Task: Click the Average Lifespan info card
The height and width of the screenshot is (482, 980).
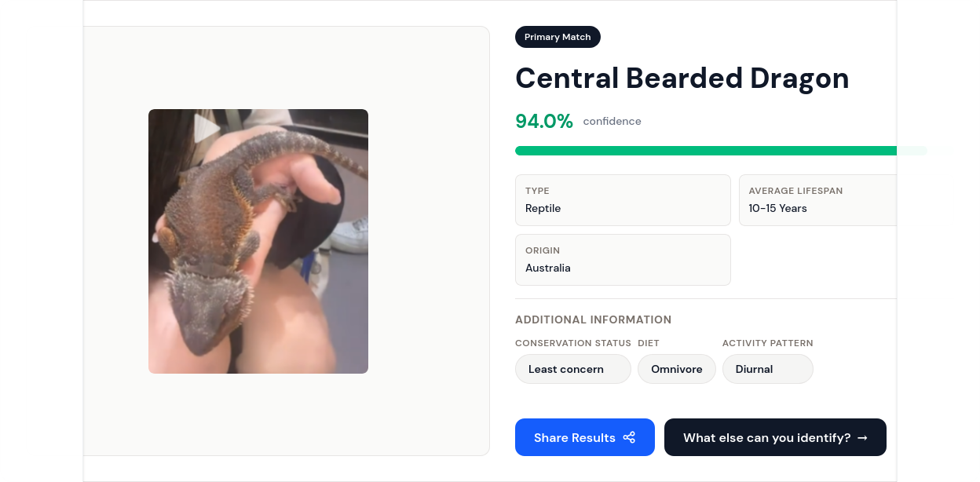Action: pyautogui.click(x=817, y=200)
